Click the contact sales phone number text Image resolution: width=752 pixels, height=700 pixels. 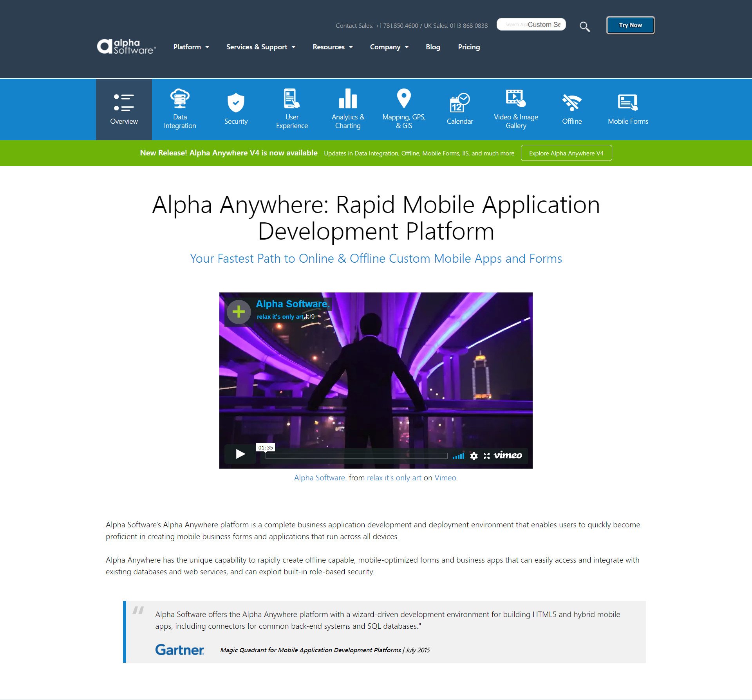(412, 26)
